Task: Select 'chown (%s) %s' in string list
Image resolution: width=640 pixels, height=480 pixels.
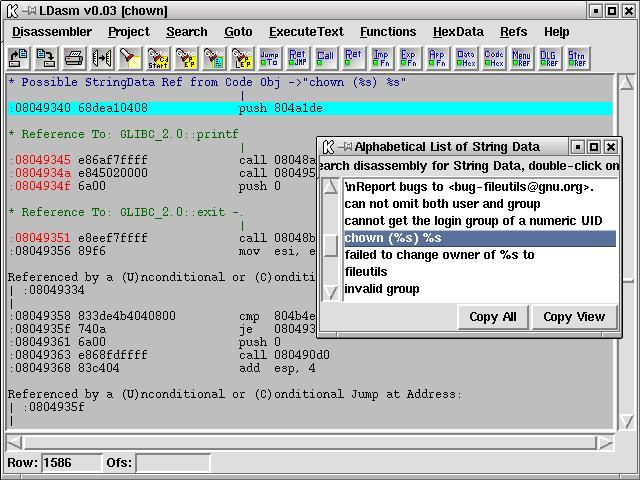Action: click(x=480, y=238)
